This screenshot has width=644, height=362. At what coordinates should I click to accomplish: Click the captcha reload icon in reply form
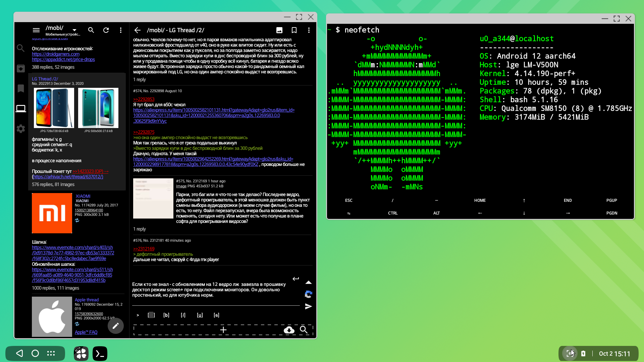[x=308, y=294]
